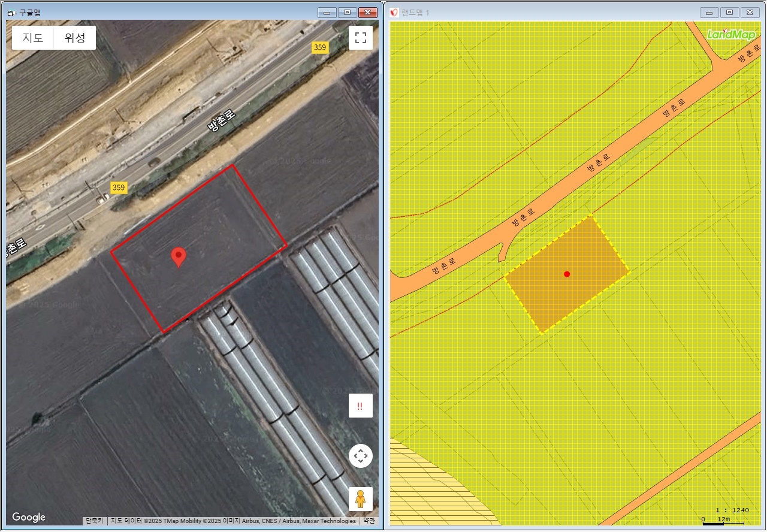This screenshot has height=532, width=767.
Task: Open the map camera controls icon
Action: (360, 457)
